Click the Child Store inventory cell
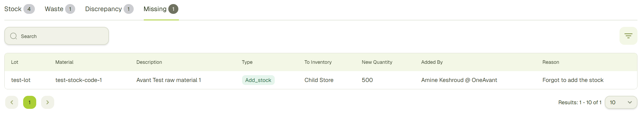This screenshot has height=133, width=644. point(319,80)
